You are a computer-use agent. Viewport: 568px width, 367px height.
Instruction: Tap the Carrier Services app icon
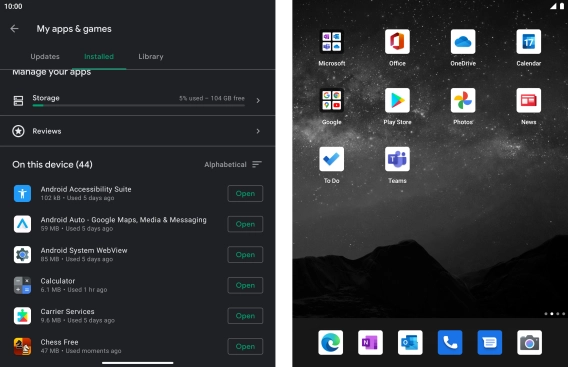point(22,316)
